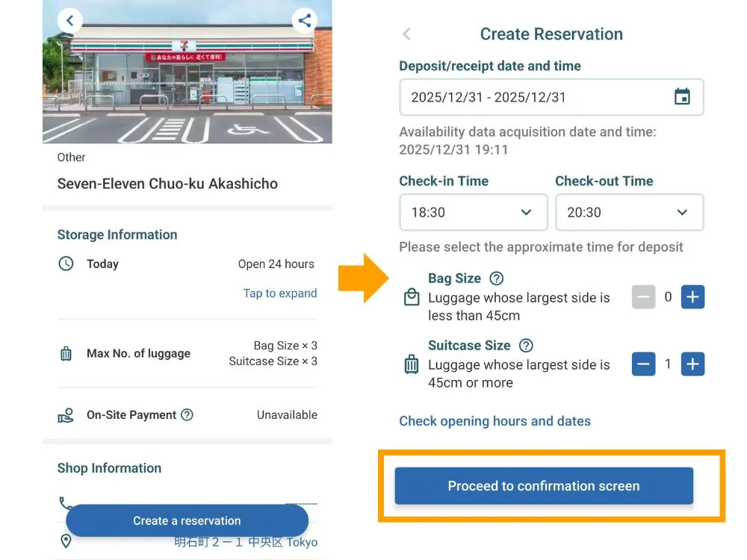Viewport: 747px width, 560px height.
Task: Go back from Create Reservation screen
Action: [x=406, y=34]
